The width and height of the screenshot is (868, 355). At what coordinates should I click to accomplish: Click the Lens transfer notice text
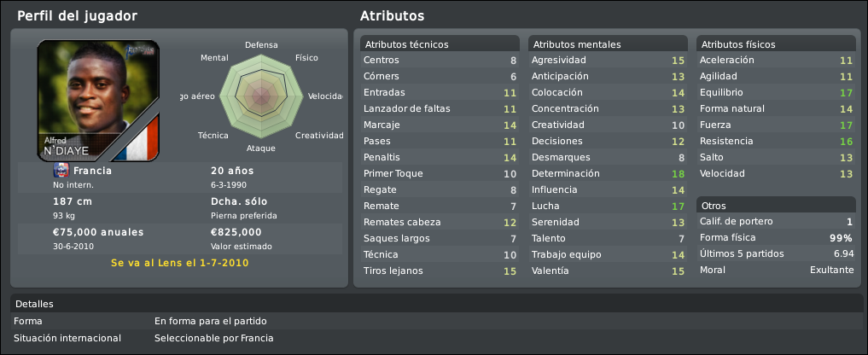click(x=180, y=263)
